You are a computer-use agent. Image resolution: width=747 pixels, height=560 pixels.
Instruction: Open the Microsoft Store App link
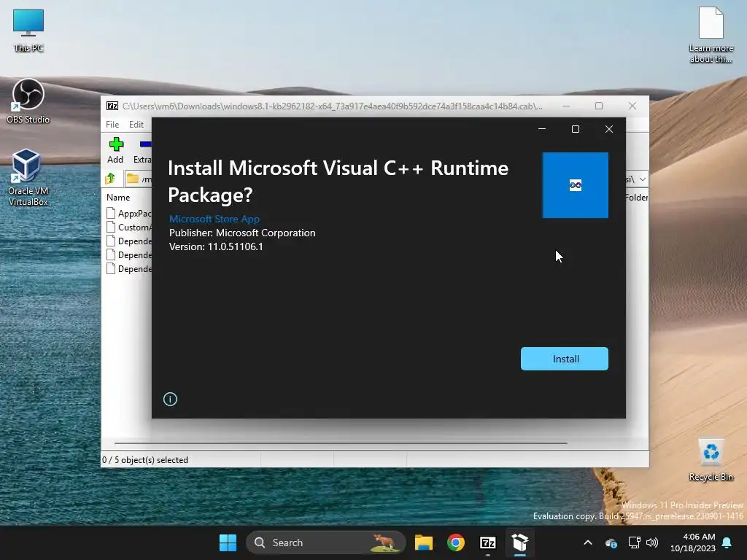pyautogui.click(x=214, y=219)
